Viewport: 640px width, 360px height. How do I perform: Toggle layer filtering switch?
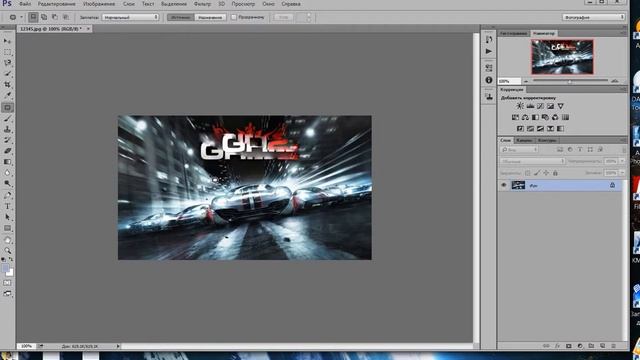(624, 150)
